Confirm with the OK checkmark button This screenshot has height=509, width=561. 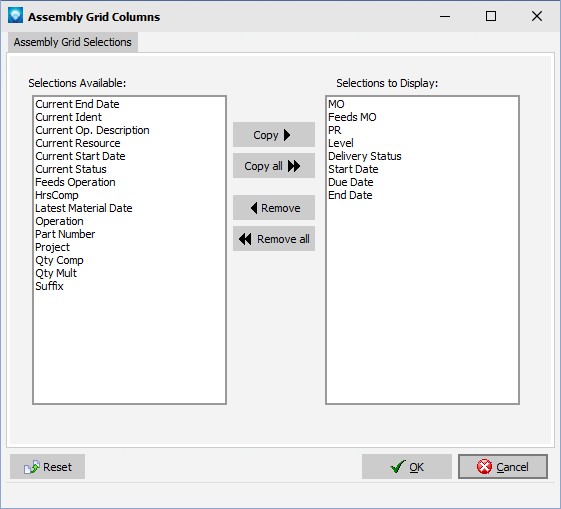point(407,467)
